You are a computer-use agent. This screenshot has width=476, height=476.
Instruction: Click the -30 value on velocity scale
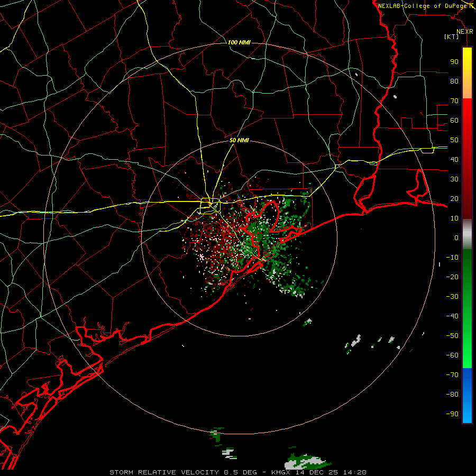(x=452, y=297)
